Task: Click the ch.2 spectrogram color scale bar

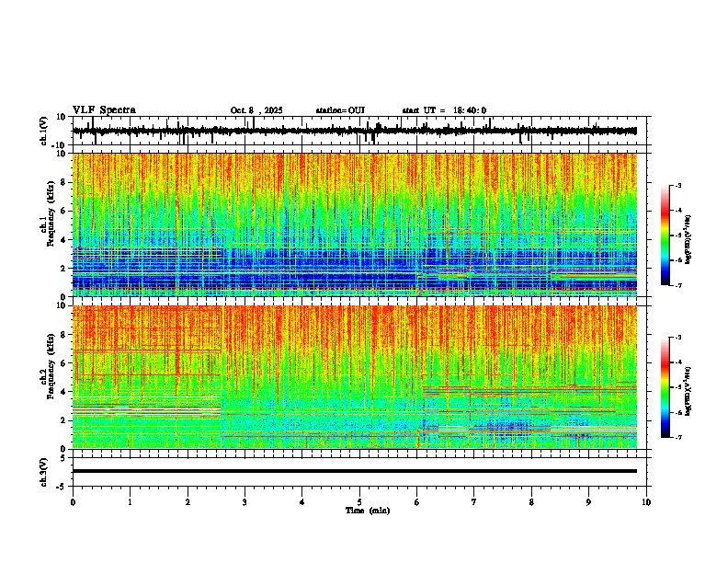Action: click(x=665, y=387)
